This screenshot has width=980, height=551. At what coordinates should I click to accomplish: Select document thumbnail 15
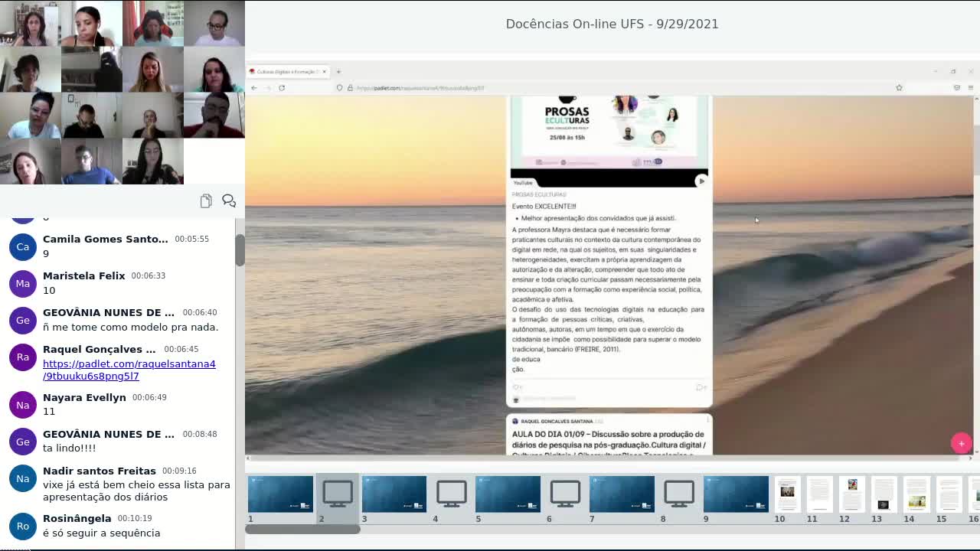pos(949,494)
